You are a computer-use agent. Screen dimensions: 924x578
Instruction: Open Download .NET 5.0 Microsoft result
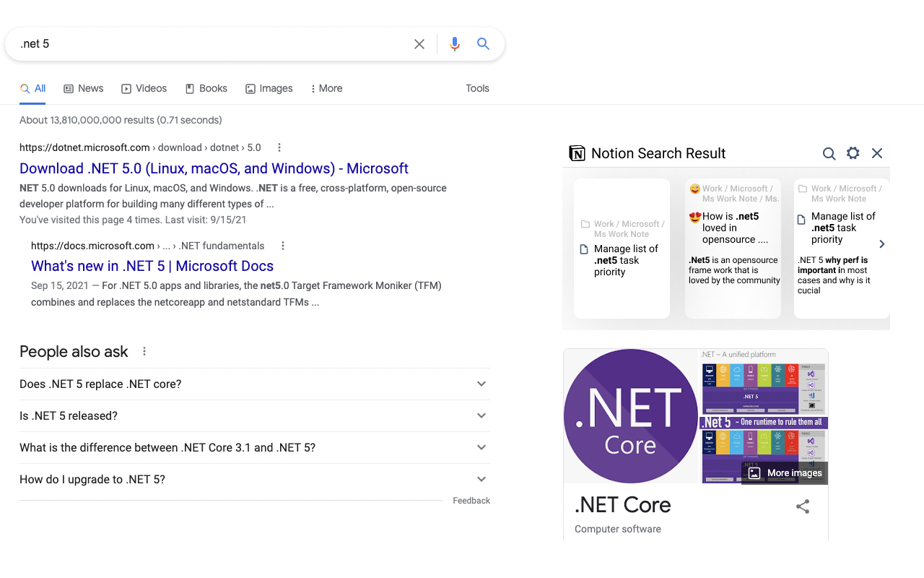click(214, 168)
